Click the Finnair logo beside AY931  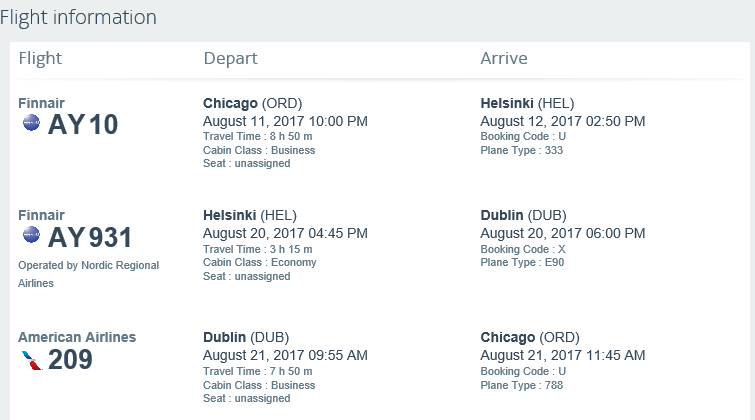pos(31,235)
